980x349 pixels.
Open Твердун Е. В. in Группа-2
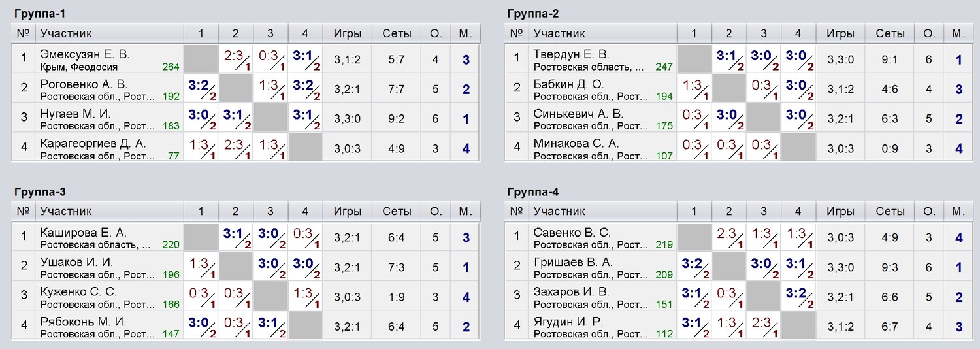571,54
